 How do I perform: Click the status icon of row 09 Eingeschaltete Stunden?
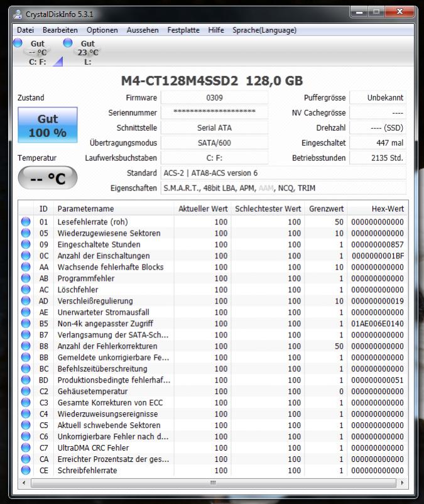(26, 244)
